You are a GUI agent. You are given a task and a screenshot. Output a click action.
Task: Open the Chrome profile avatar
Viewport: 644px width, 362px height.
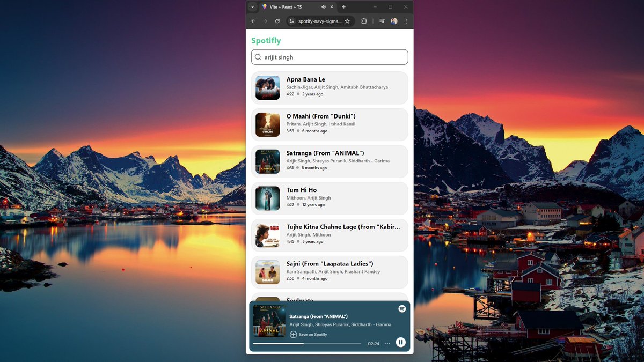pos(394,21)
